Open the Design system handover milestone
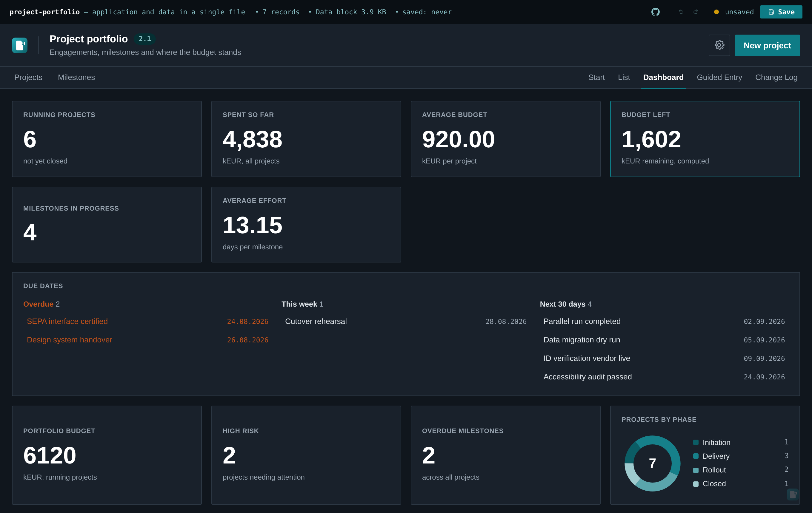This screenshot has height=513, width=812. (147, 340)
